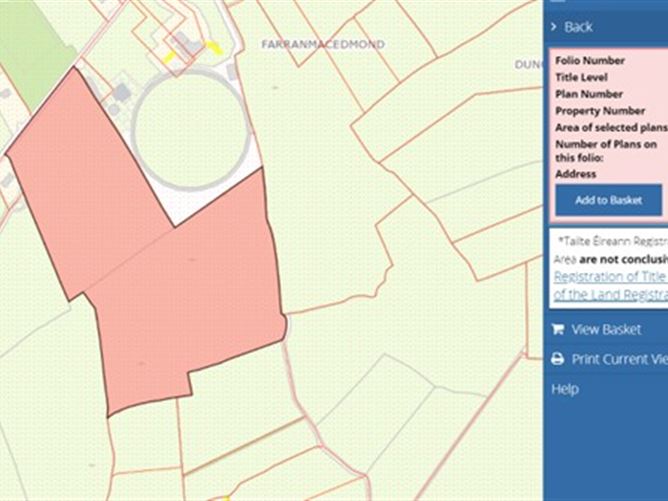This screenshot has height=501, width=668.
Task: Click inside the circular enclosure on map
Action: point(188,125)
